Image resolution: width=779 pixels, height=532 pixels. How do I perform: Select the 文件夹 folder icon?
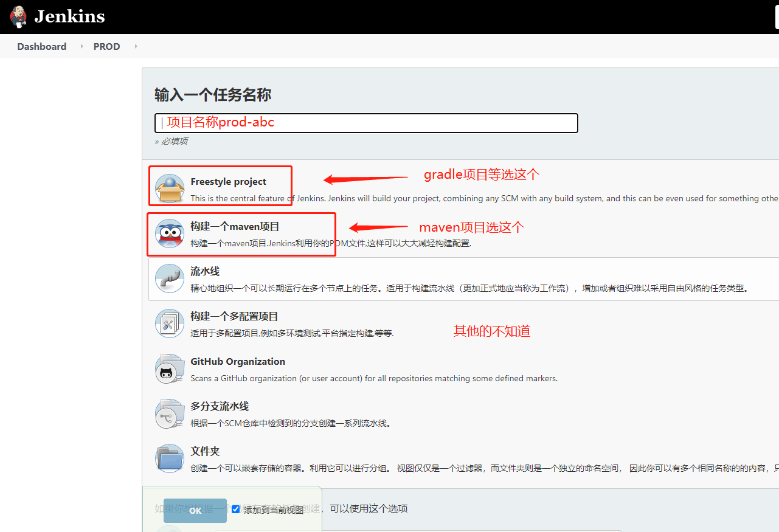169,458
